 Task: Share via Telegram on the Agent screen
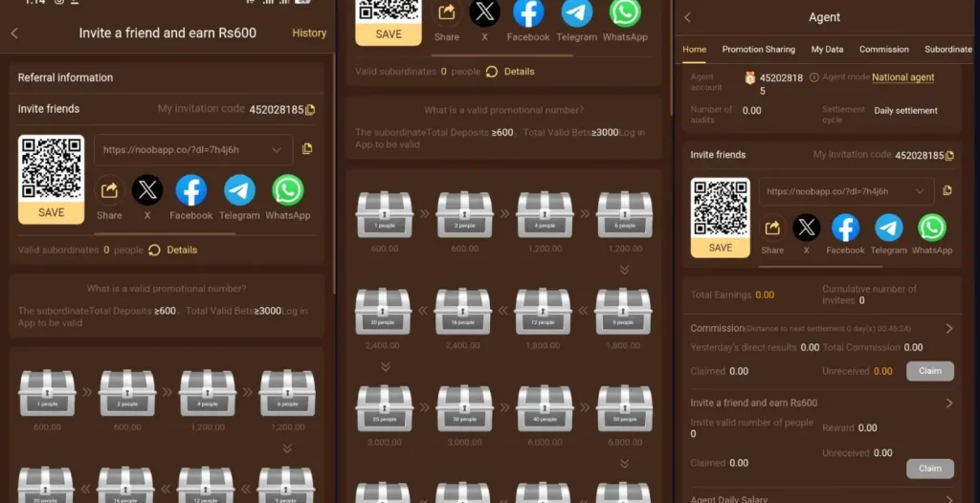point(889,228)
